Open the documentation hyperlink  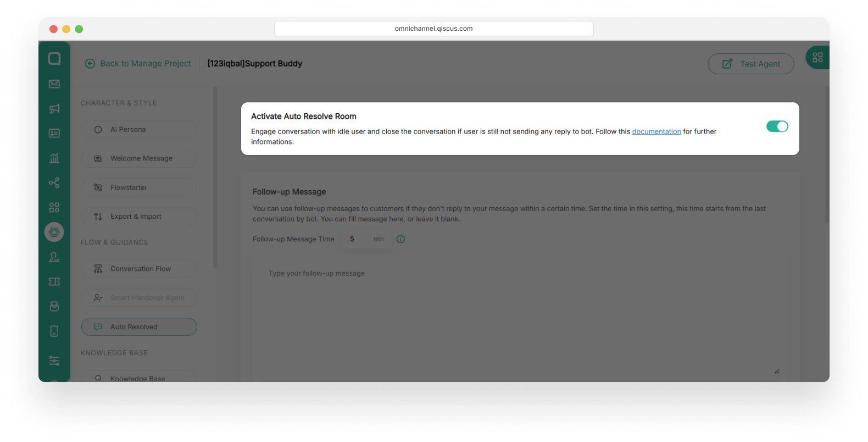tap(656, 131)
